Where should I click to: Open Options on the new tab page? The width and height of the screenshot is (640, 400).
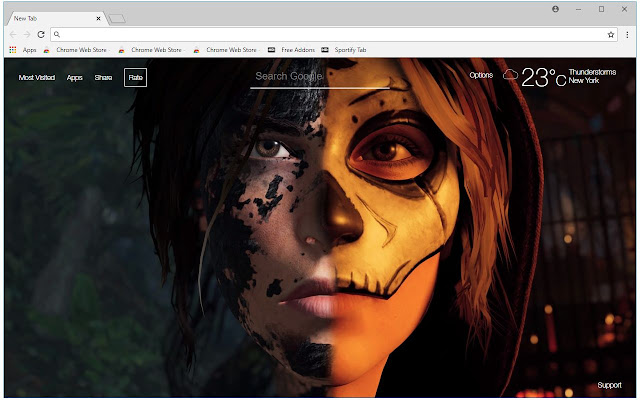pyautogui.click(x=481, y=76)
